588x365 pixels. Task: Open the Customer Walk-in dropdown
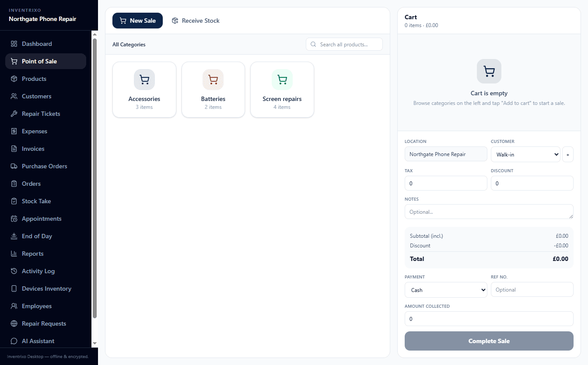[525, 154]
